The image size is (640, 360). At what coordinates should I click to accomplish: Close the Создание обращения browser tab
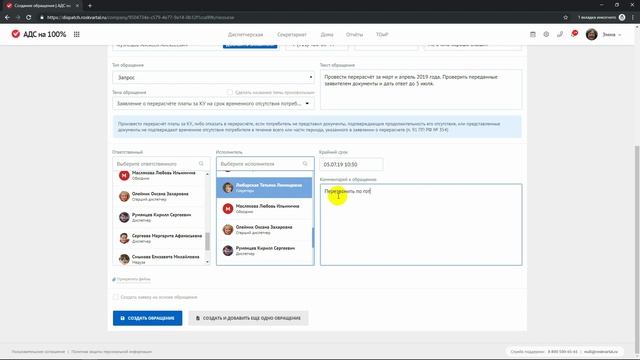pos(77,6)
